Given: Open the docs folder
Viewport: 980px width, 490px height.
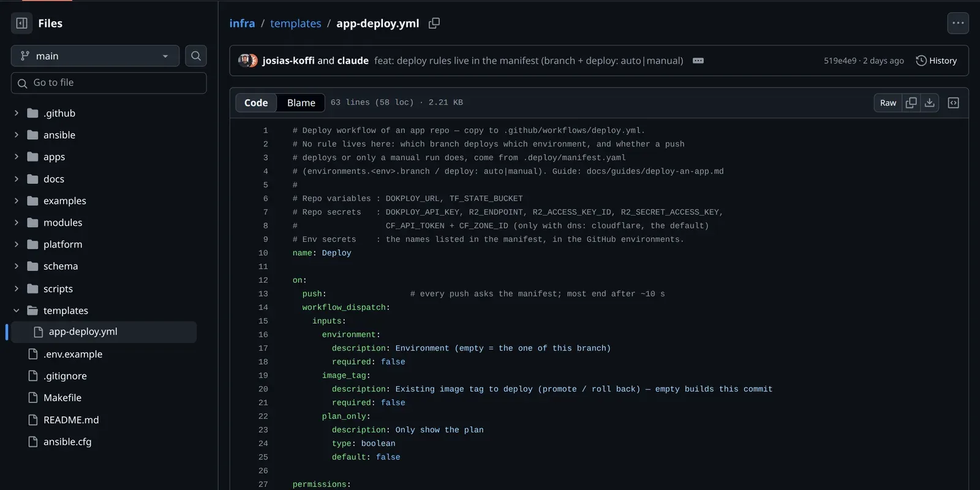Looking at the screenshot, I should pyautogui.click(x=54, y=179).
